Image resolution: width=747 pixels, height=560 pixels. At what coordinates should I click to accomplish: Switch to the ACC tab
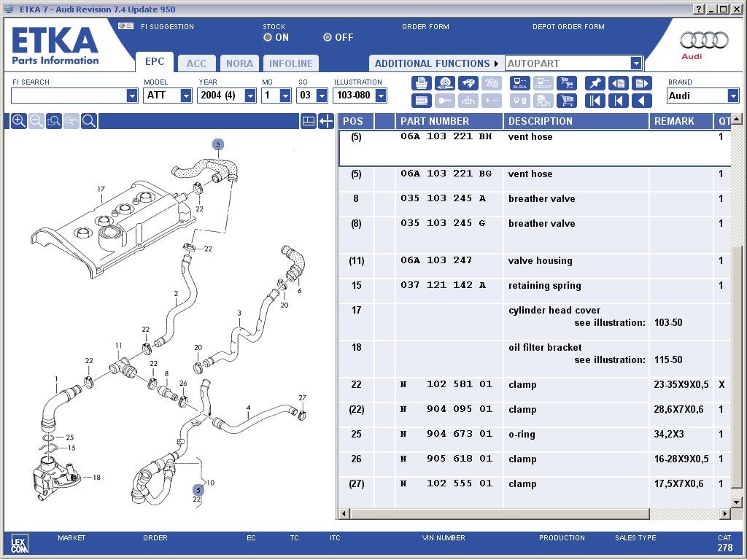196,63
